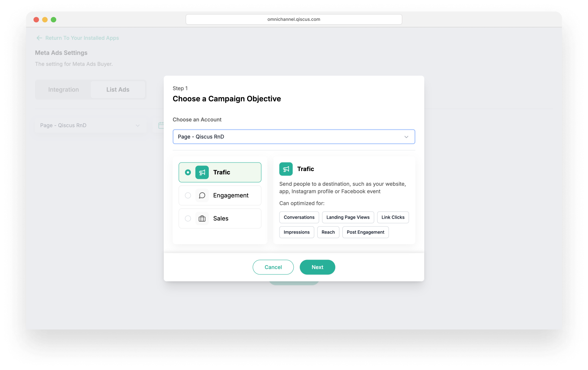The width and height of the screenshot is (588, 370).
Task: Click the red close window button
Action: [x=36, y=20]
